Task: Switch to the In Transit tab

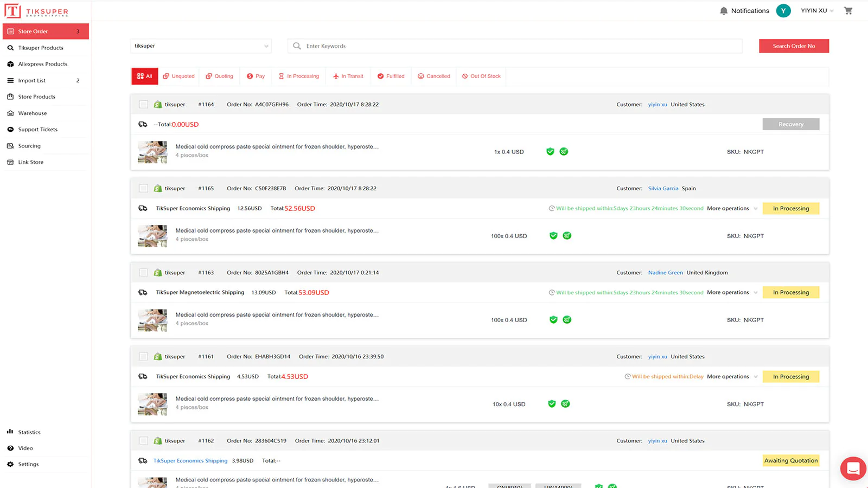Action: [348, 76]
